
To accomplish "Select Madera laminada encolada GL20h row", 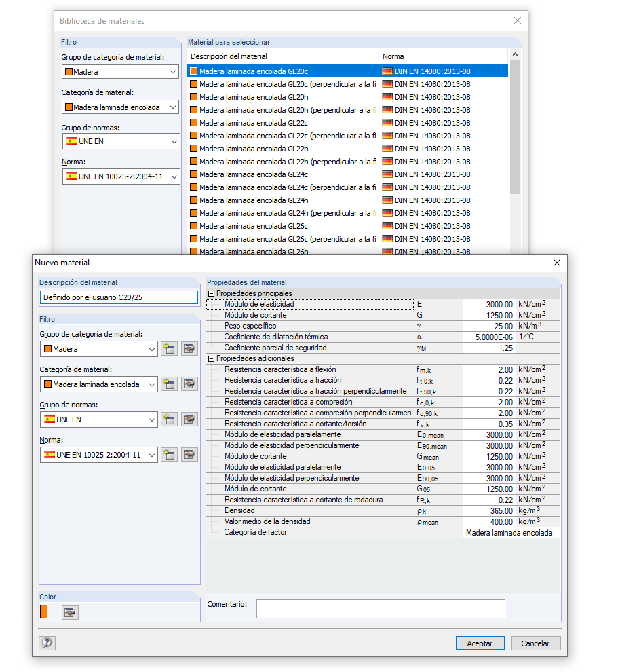I will [x=347, y=97].
